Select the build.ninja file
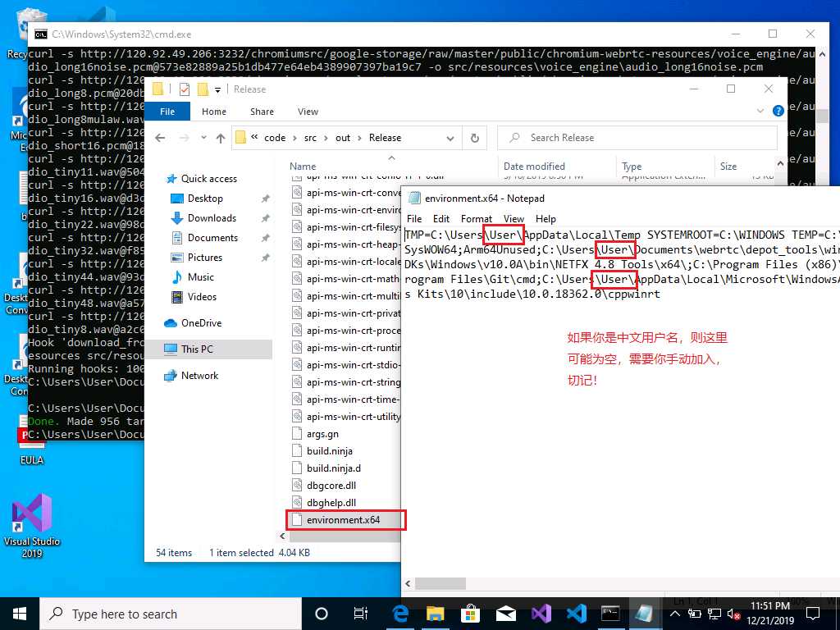The width and height of the screenshot is (840, 630). pyautogui.click(x=330, y=451)
